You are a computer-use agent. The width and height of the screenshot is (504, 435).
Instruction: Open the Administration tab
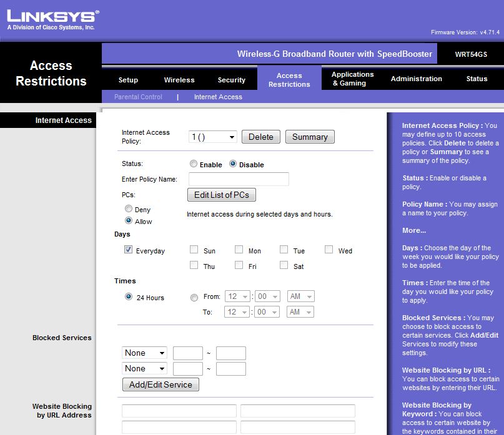416,79
